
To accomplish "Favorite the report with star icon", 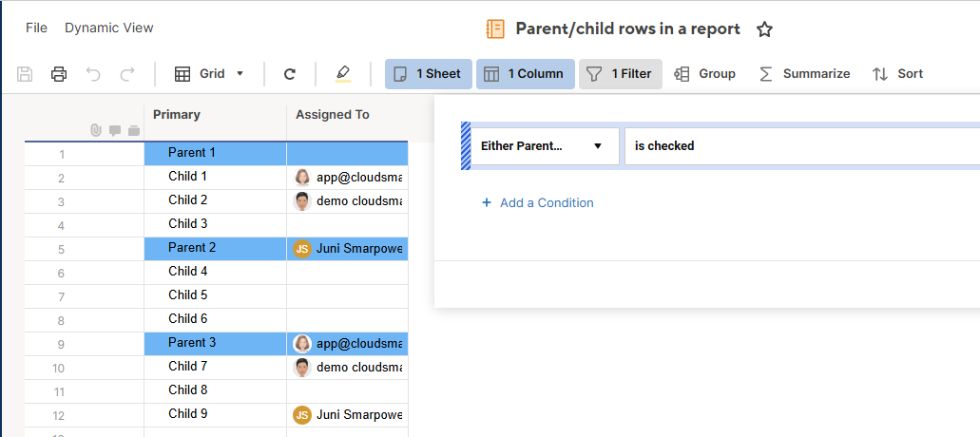I will tap(764, 29).
